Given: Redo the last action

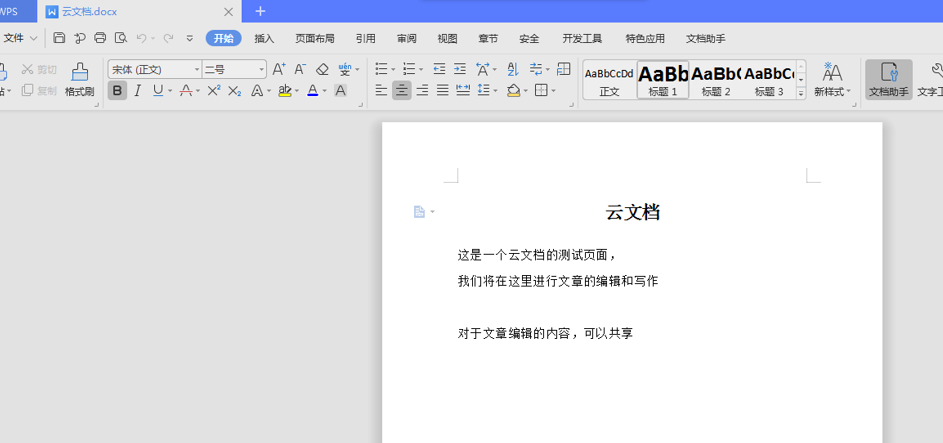Looking at the screenshot, I should (x=168, y=38).
